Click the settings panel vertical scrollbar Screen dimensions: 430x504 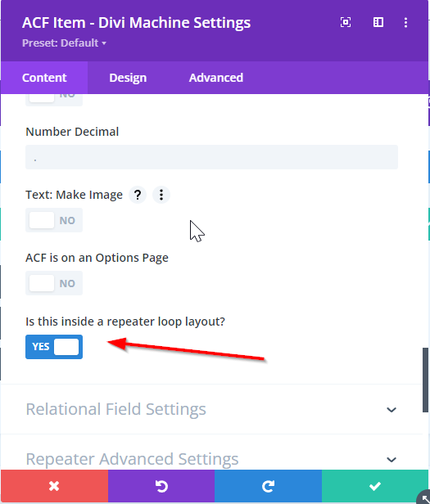(x=425, y=380)
